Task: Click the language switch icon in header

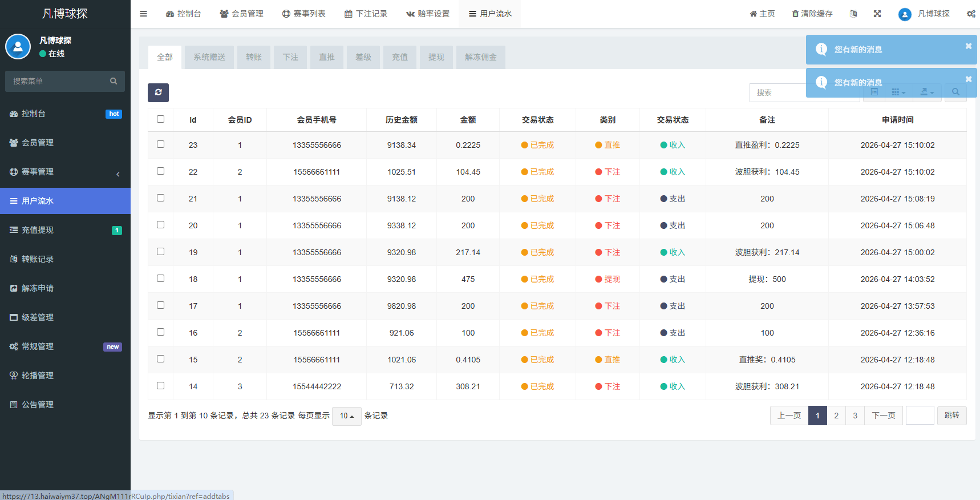Action: 853,14
